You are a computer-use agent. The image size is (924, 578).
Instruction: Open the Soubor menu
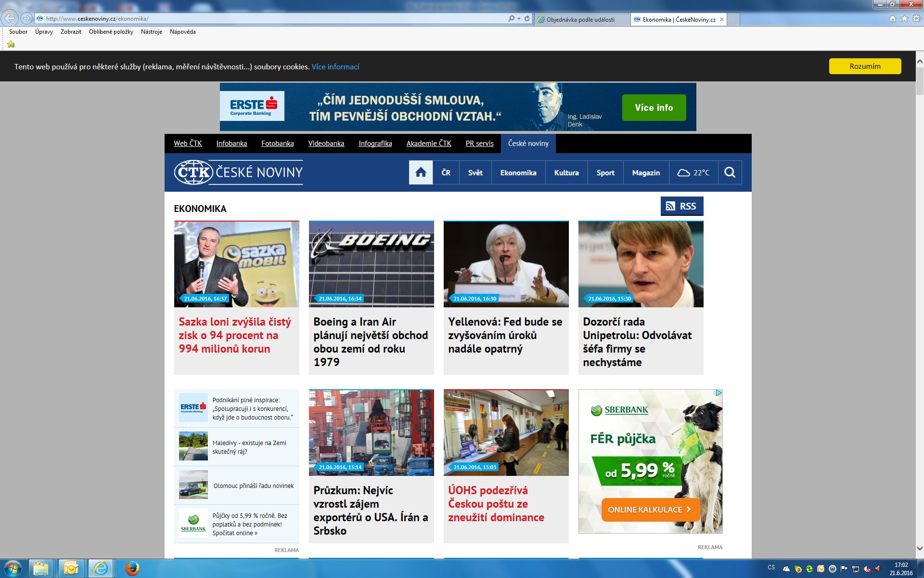(18, 32)
